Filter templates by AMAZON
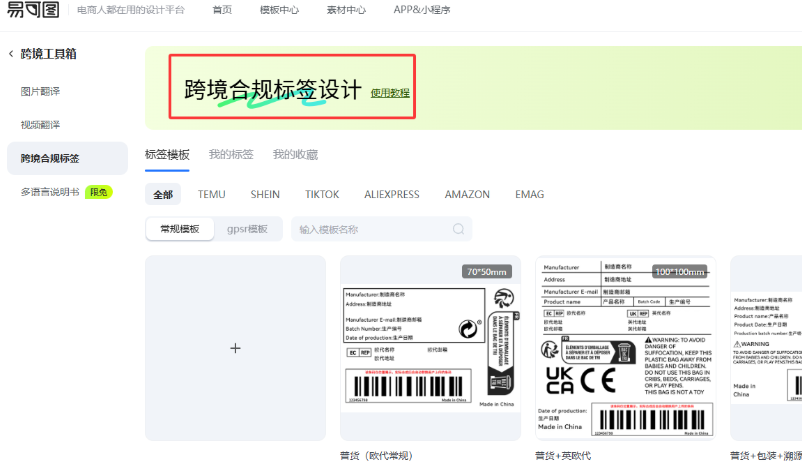This screenshot has height=468, width=802. click(x=467, y=194)
